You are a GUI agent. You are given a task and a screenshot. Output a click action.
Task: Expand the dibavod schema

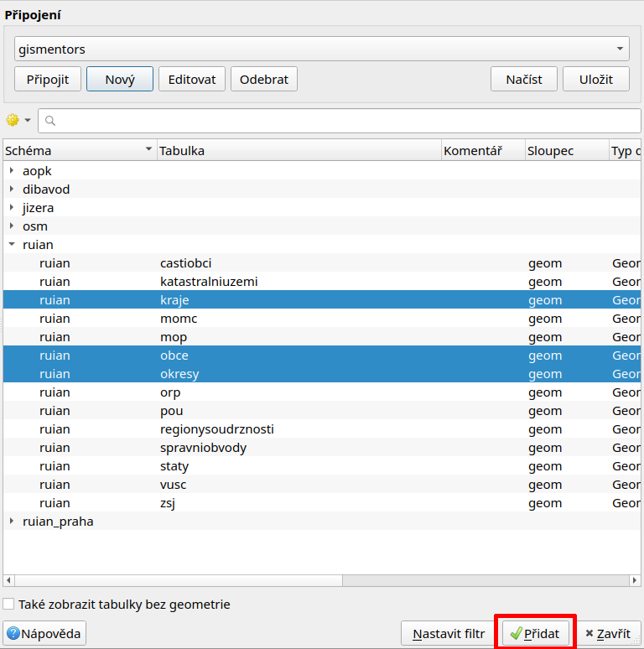pos(12,190)
